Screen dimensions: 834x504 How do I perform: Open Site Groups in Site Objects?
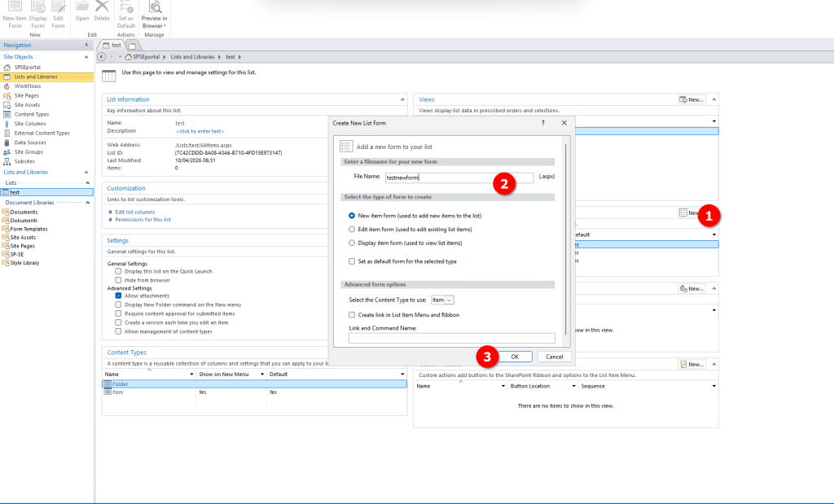(x=29, y=151)
